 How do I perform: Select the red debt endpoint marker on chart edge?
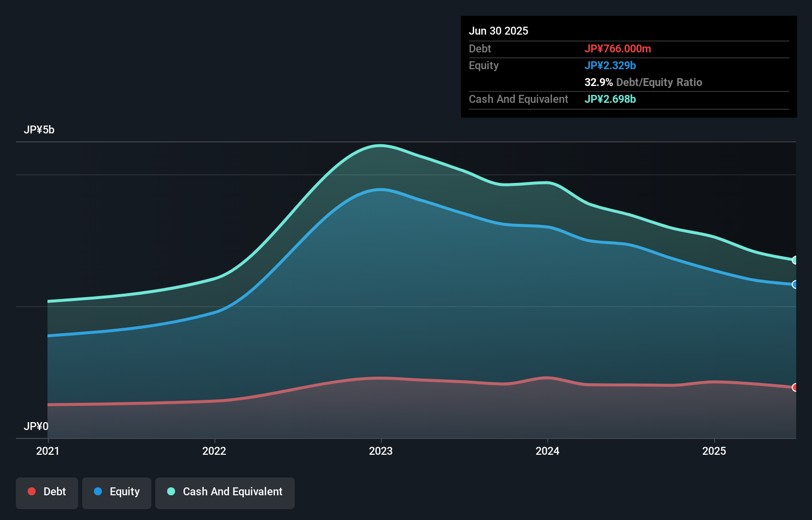coord(795,387)
